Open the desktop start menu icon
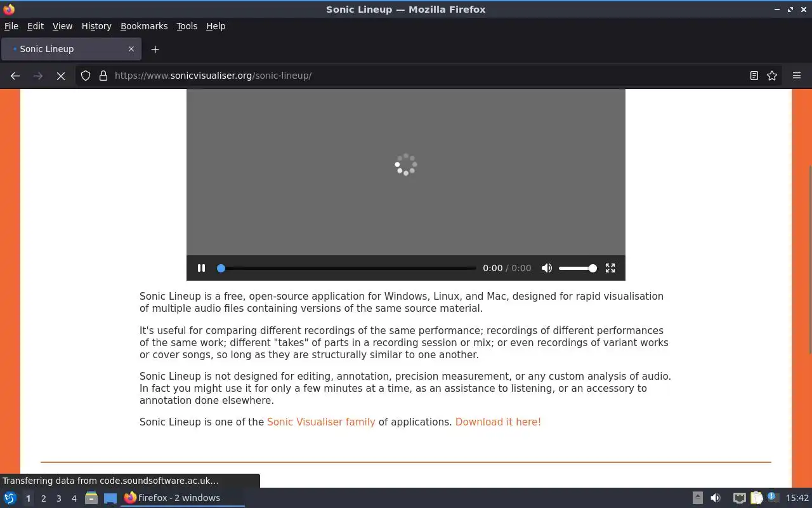The height and width of the screenshot is (508, 812). coord(10,498)
